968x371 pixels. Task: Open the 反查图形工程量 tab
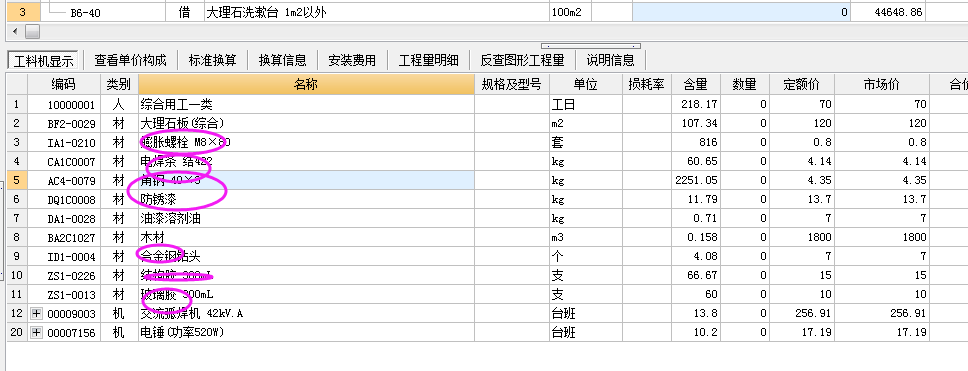tap(522, 60)
